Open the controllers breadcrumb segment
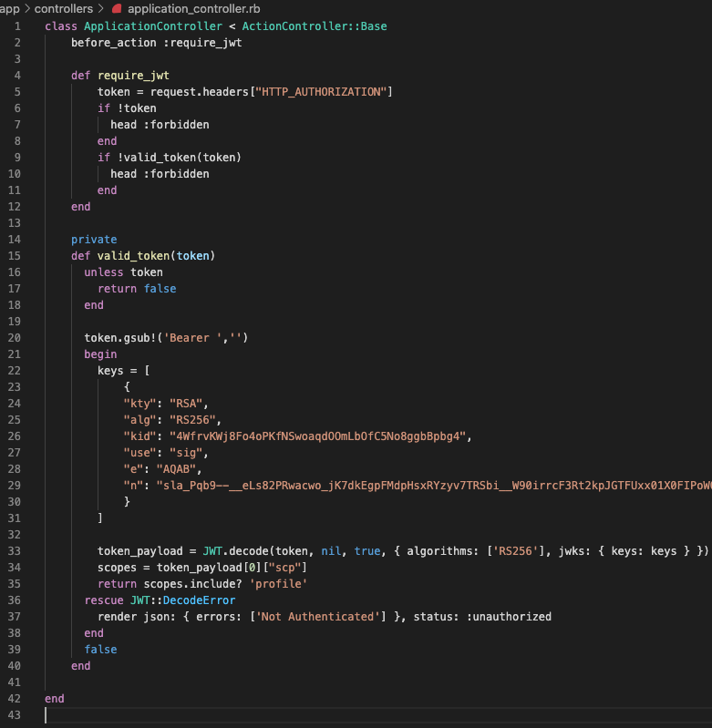Image resolution: width=712 pixels, height=728 pixels. tap(63, 8)
